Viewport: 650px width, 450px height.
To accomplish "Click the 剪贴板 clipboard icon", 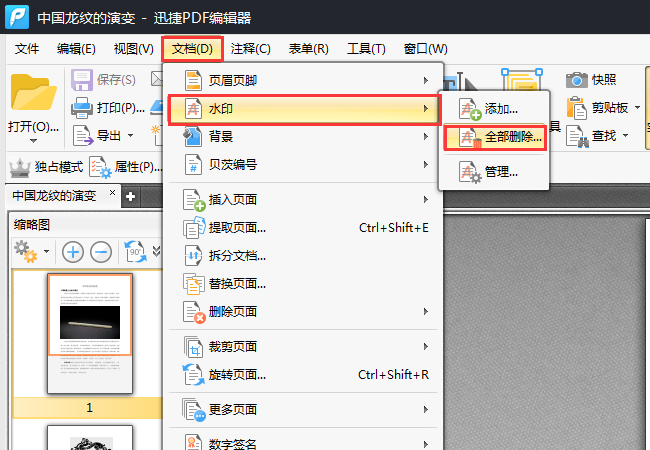I will point(577,108).
